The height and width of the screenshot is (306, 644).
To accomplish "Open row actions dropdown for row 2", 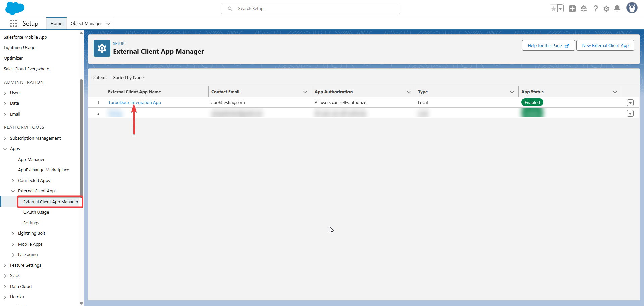I will [x=630, y=113].
